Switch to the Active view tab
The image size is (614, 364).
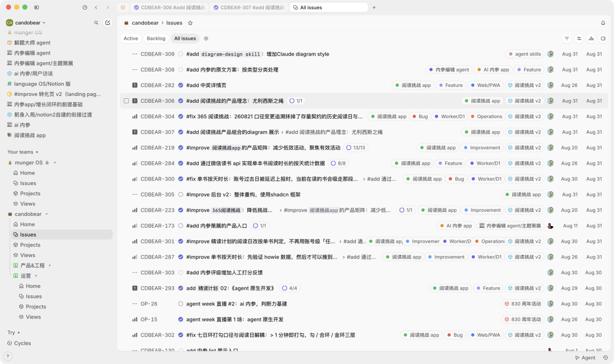(x=131, y=38)
